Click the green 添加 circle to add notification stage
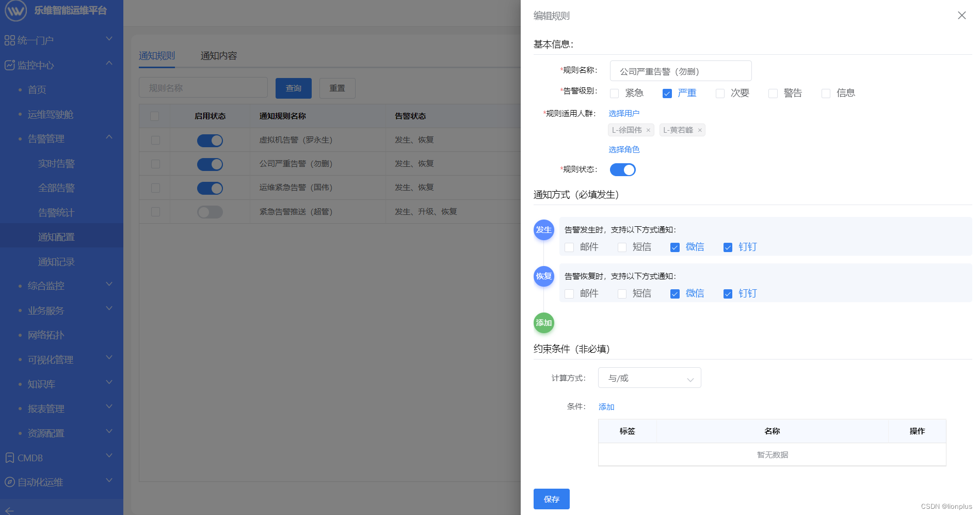This screenshot has width=980, height=515. click(x=543, y=323)
